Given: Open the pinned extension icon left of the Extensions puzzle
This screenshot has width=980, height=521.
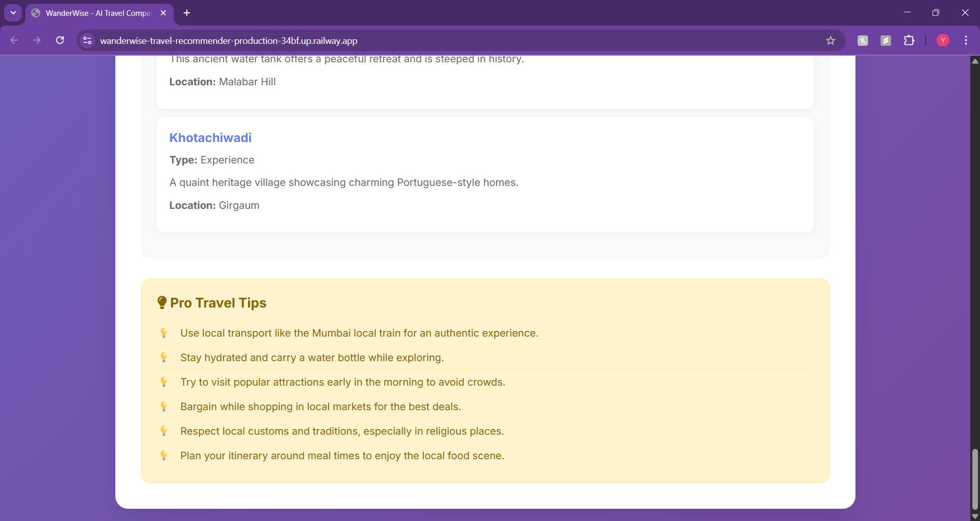Looking at the screenshot, I should coord(886,40).
